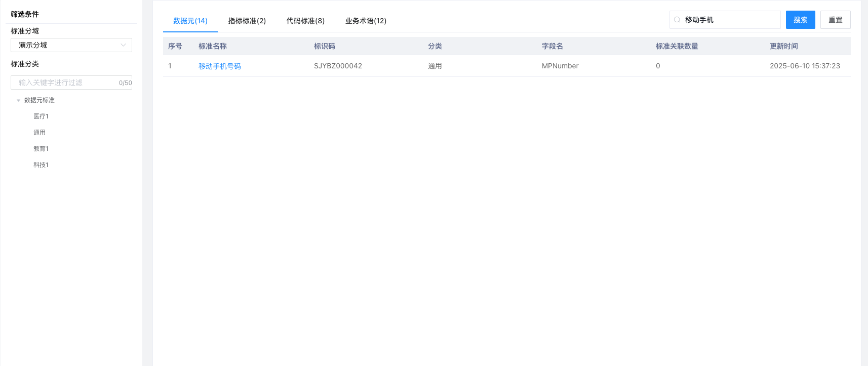Open the 标准分域 dropdown showing 演示分域
The height and width of the screenshot is (366, 868).
point(71,45)
